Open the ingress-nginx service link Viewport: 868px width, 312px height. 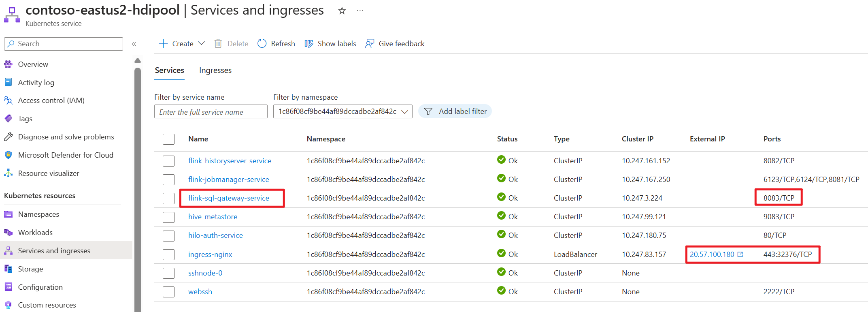[210, 254]
